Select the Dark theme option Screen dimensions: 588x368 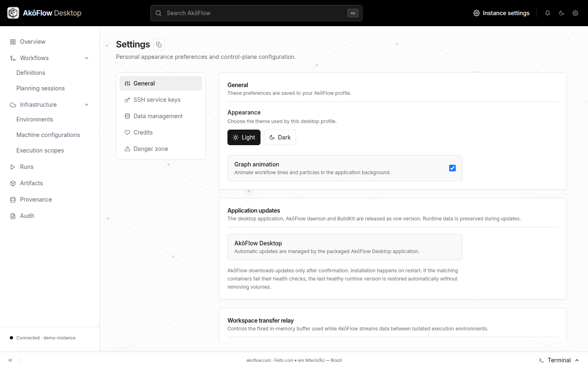coord(280,137)
